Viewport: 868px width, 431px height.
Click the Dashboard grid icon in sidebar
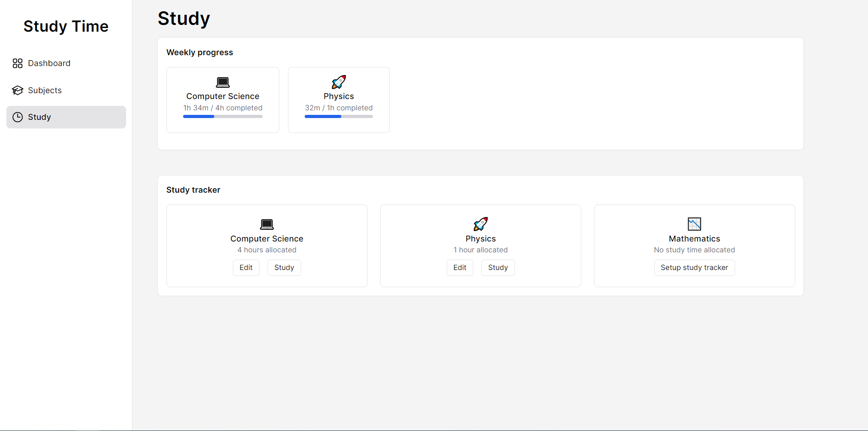(18, 63)
